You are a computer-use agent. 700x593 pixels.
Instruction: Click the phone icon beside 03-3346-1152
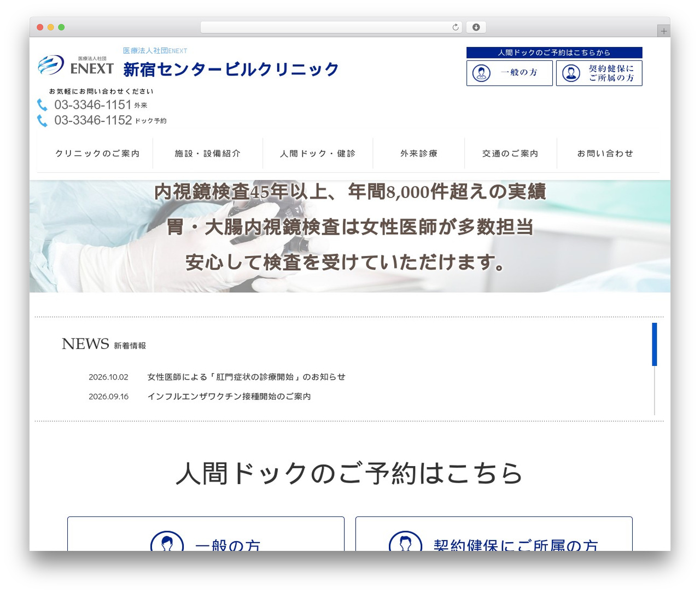(x=42, y=120)
